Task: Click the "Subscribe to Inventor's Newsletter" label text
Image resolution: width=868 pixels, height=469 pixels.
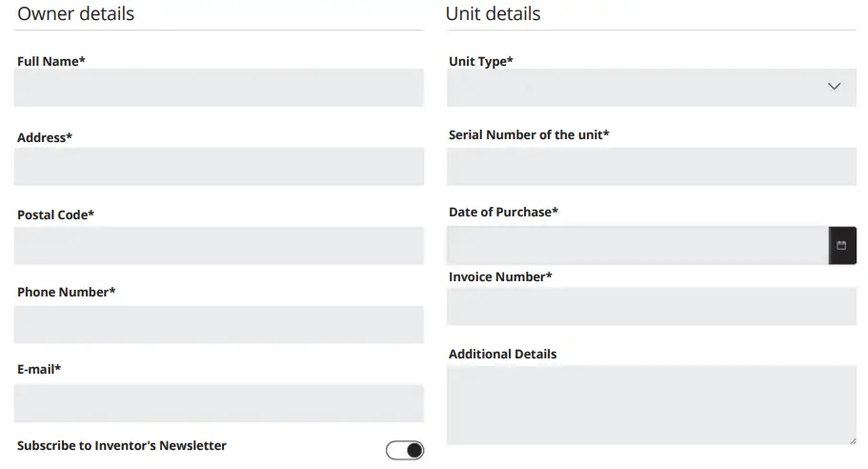Action: (122, 445)
